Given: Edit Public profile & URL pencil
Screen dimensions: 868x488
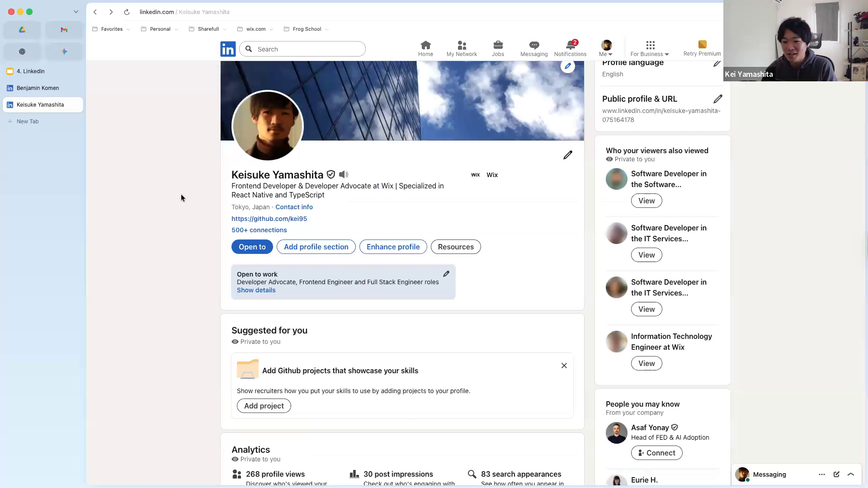Looking at the screenshot, I should 718,99.
